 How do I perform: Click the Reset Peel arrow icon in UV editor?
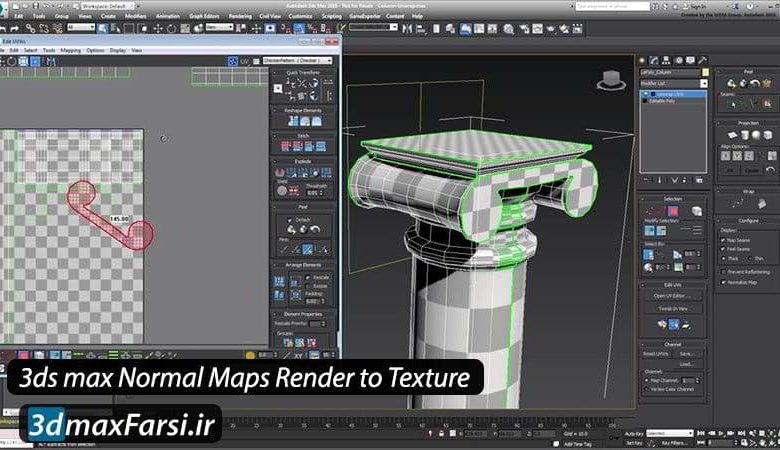point(315,230)
